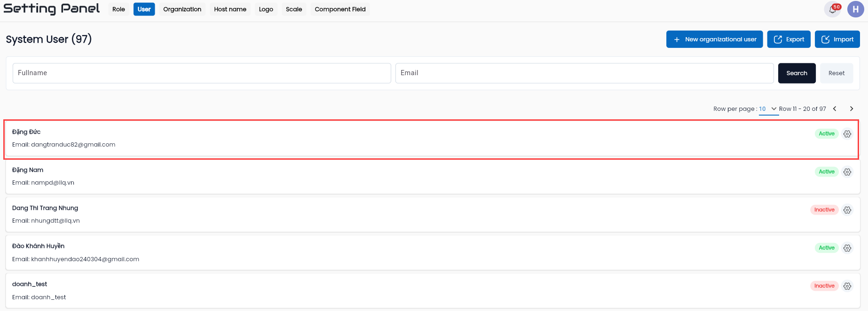Screen dimensions: 868x311
Task: Select the name Đào Khánh Huyền
Action: pyautogui.click(x=38, y=246)
